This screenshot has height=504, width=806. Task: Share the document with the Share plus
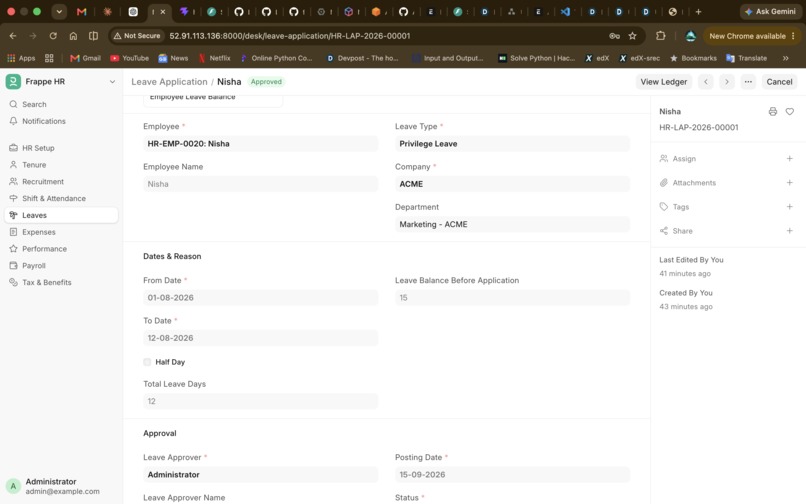coord(790,231)
